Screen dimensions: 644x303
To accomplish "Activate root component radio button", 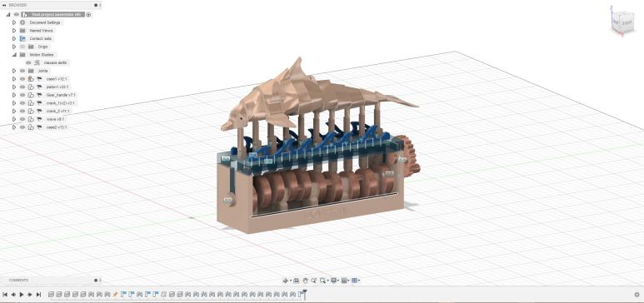I will (88, 15).
